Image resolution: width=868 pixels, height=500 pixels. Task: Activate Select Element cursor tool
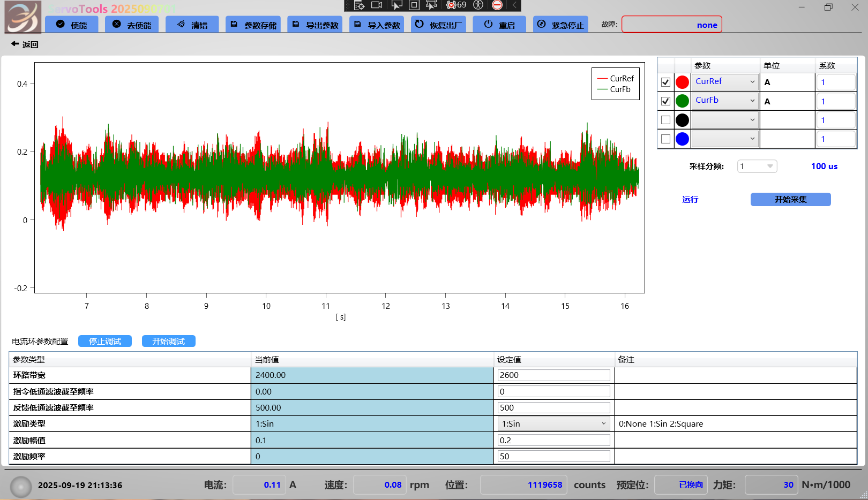pos(396,5)
